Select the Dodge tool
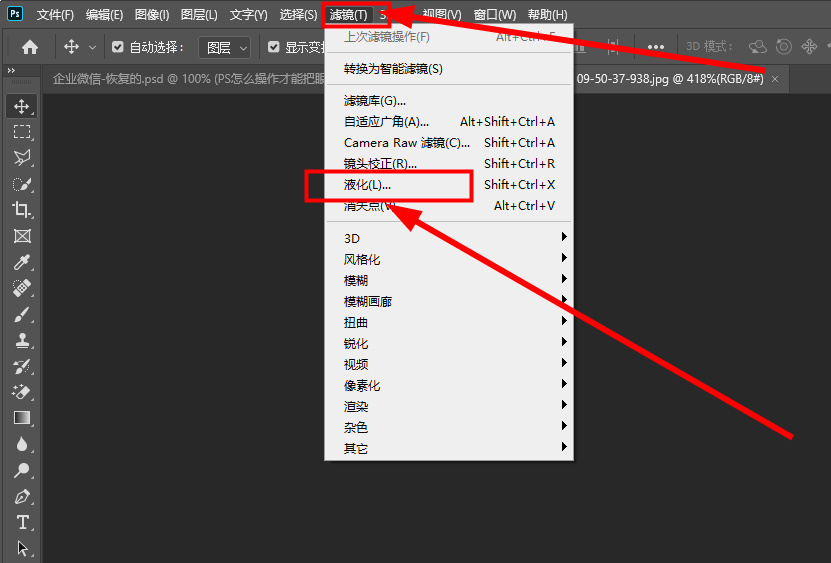The height and width of the screenshot is (563, 831). (22, 470)
